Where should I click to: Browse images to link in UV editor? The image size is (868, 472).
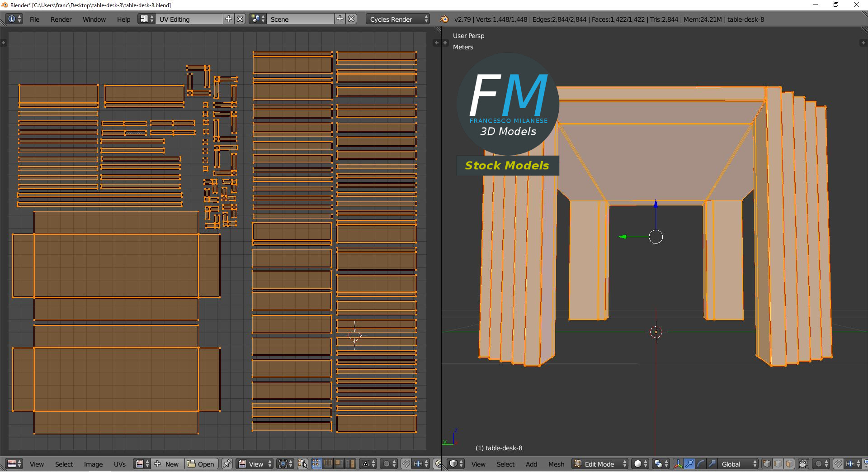tap(142, 464)
